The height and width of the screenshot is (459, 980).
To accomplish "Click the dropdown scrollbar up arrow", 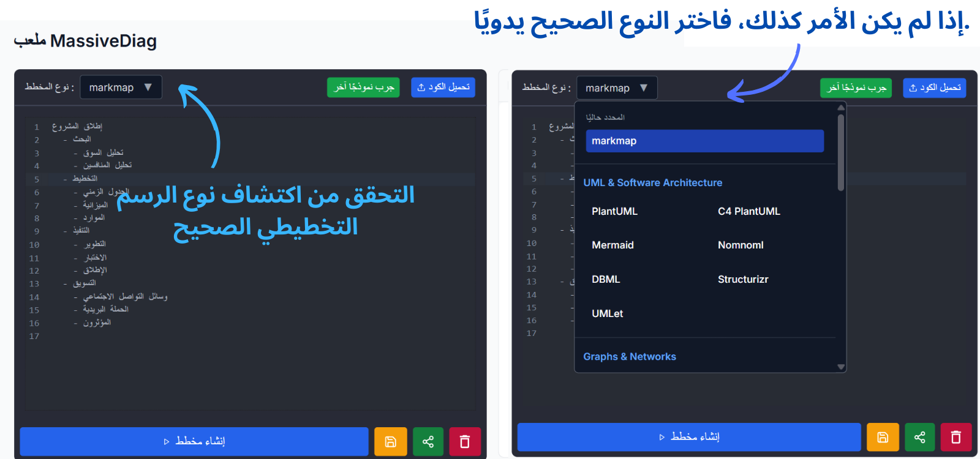I will point(841,107).
